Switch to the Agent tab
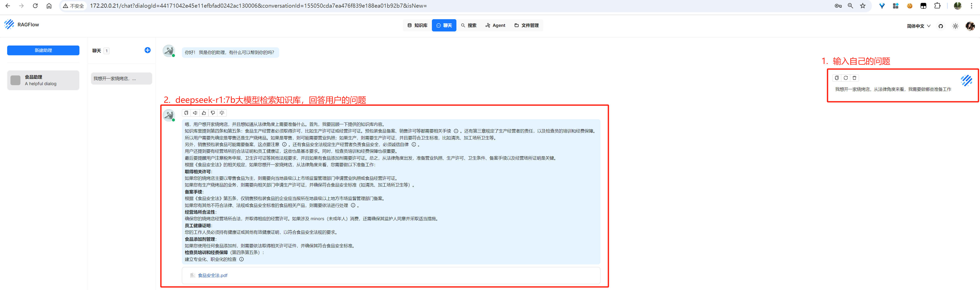 pos(495,26)
